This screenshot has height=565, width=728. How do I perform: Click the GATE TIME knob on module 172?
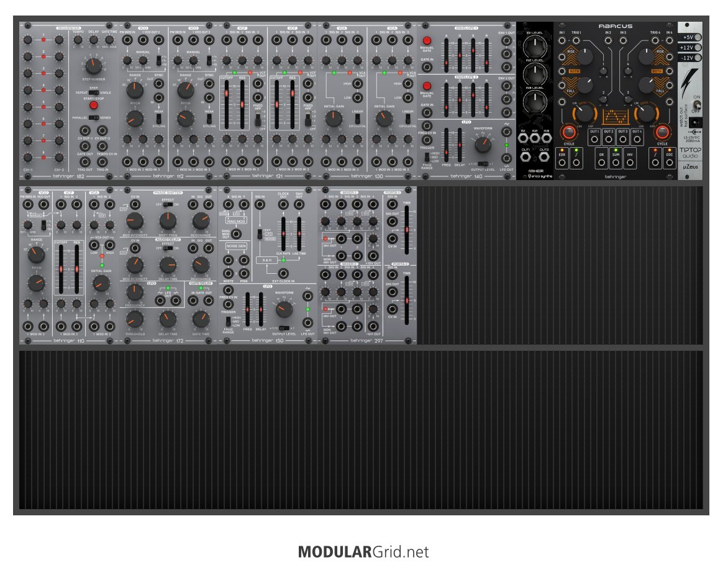pyautogui.click(x=201, y=319)
